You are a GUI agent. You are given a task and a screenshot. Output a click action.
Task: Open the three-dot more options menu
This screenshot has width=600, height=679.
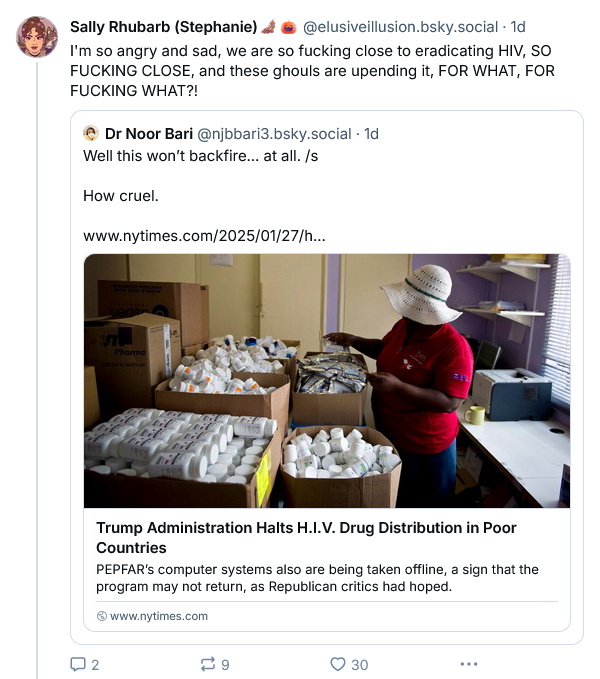tap(468, 664)
